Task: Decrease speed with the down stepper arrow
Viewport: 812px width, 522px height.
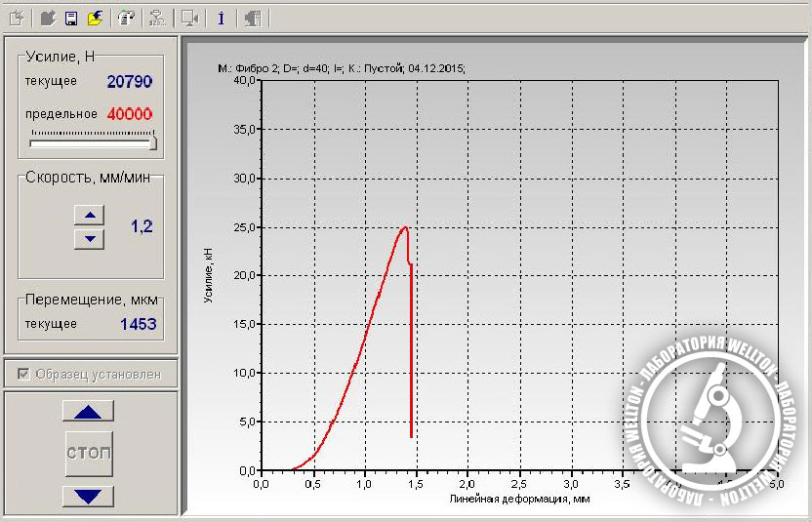Action: pos(89,238)
